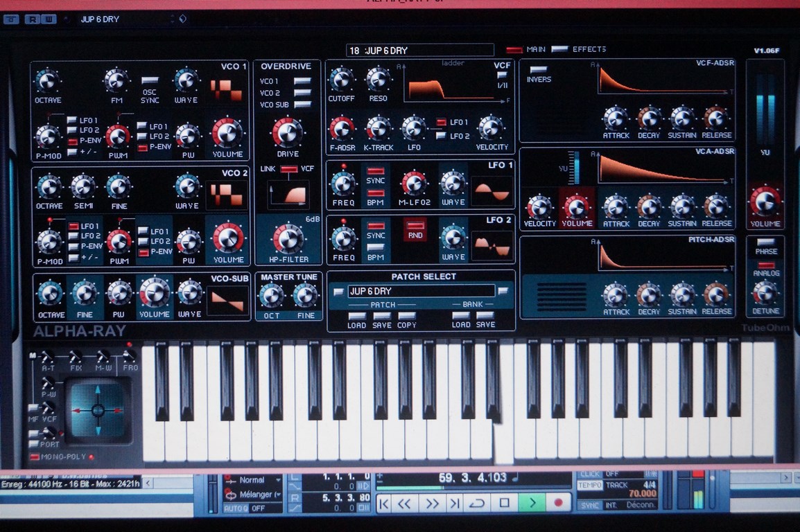Image resolution: width=800 pixels, height=532 pixels.
Task: Click the Overdrive DRIVE knob
Action: pos(288,132)
